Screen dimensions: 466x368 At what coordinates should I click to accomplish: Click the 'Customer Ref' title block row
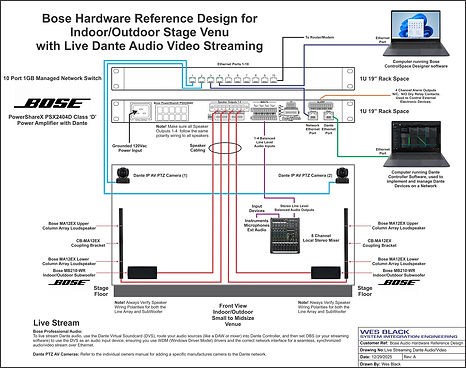coord(411,343)
